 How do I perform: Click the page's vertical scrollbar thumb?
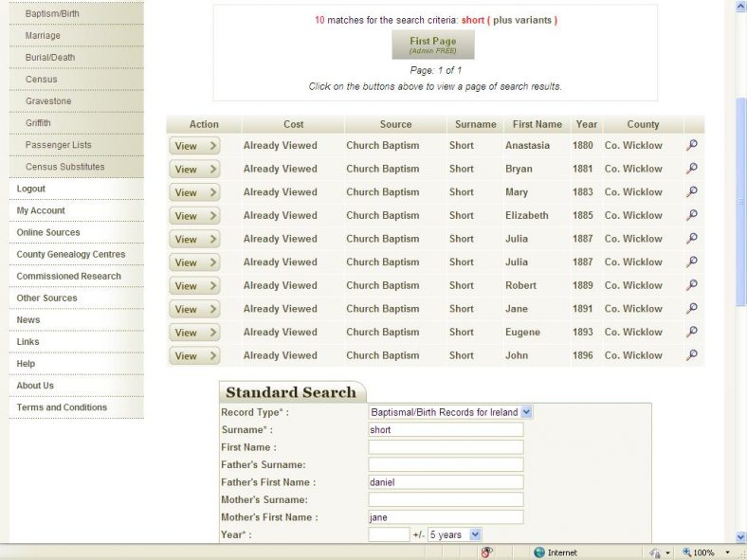(x=740, y=202)
